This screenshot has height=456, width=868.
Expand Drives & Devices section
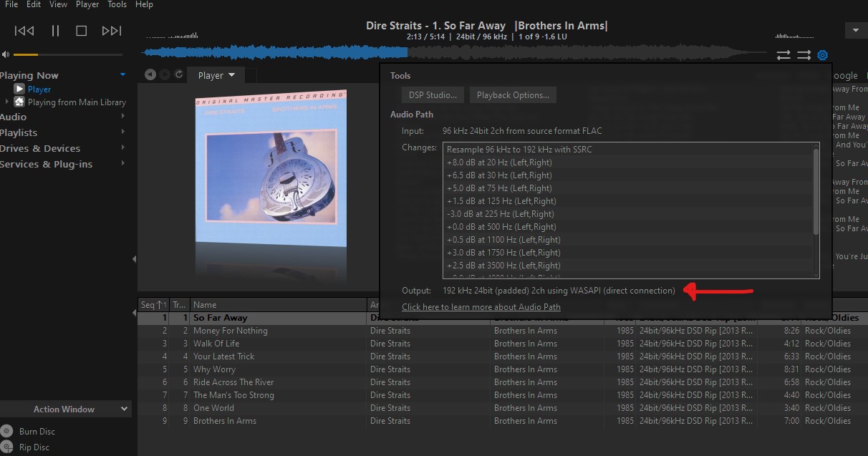tap(123, 147)
